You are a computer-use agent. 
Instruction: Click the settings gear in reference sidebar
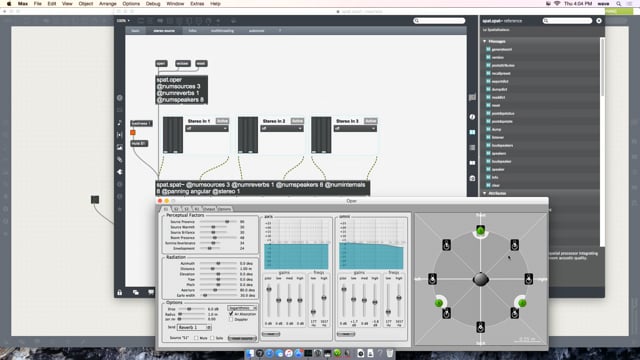click(599, 20)
